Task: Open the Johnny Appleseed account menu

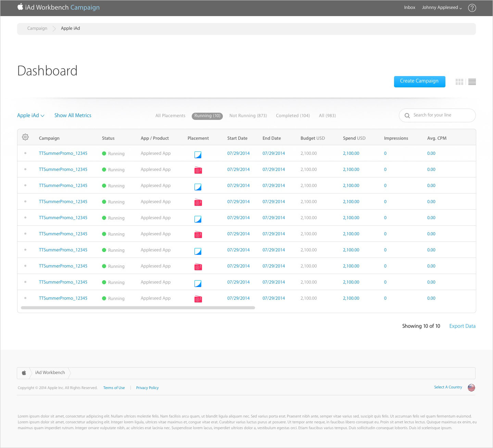Action: point(442,8)
